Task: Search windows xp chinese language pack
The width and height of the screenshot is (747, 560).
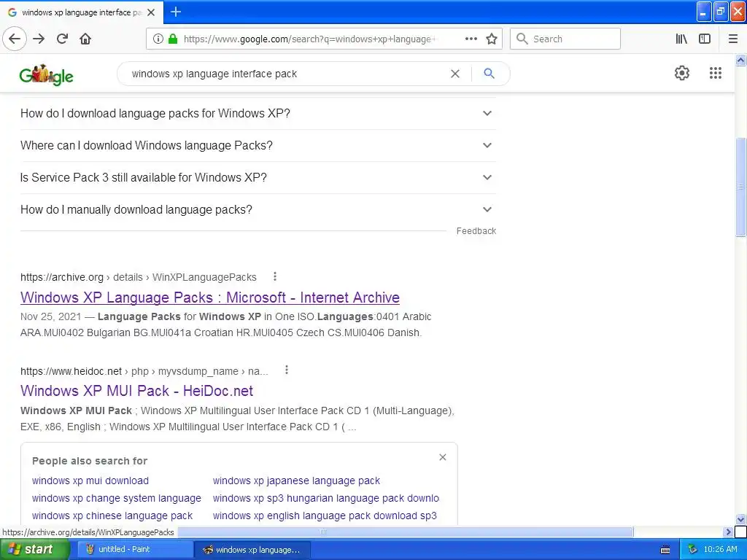Action: pos(112,516)
